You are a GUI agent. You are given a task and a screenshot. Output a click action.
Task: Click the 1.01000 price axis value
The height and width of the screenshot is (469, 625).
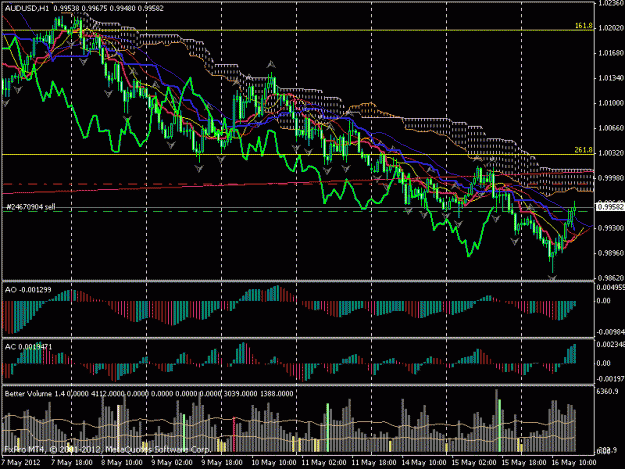611,103
